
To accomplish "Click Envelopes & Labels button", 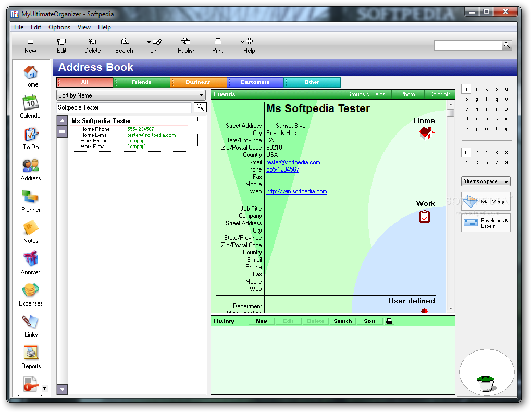I will point(486,223).
